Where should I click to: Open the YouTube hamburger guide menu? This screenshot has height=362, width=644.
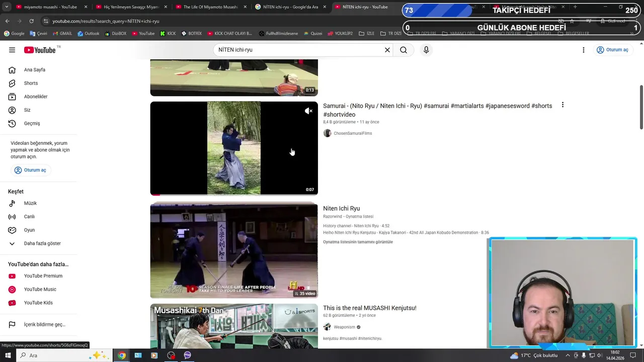(x=12, y=50)
